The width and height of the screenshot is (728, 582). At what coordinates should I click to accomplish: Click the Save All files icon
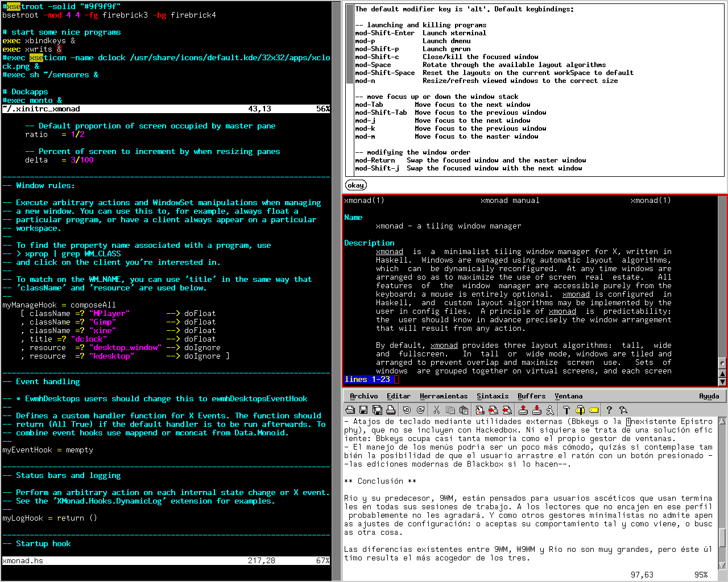377,410
